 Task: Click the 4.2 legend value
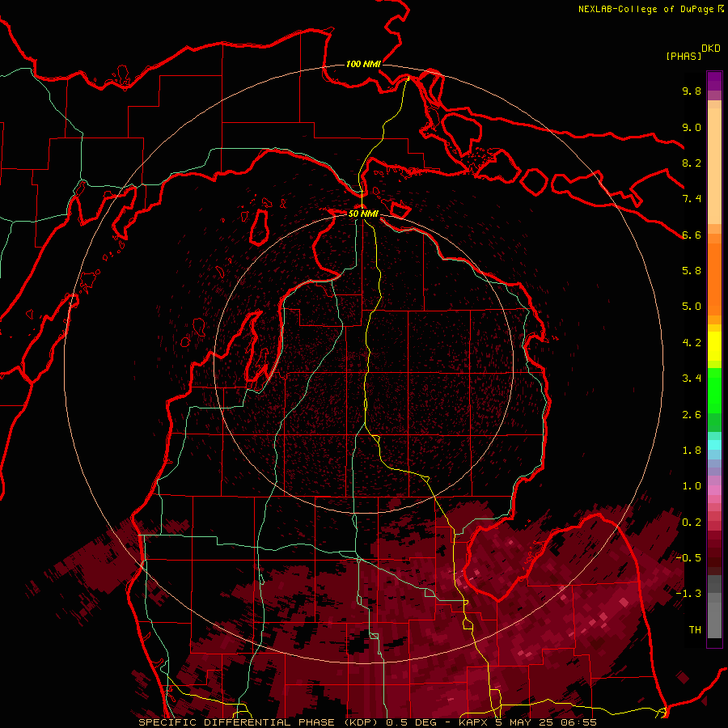coord(692,343)
